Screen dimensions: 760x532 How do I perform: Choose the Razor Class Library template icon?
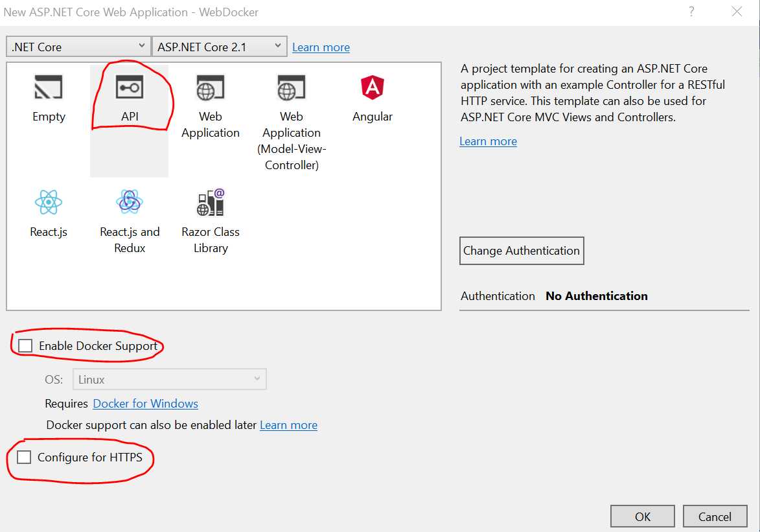tap(211, 202)
